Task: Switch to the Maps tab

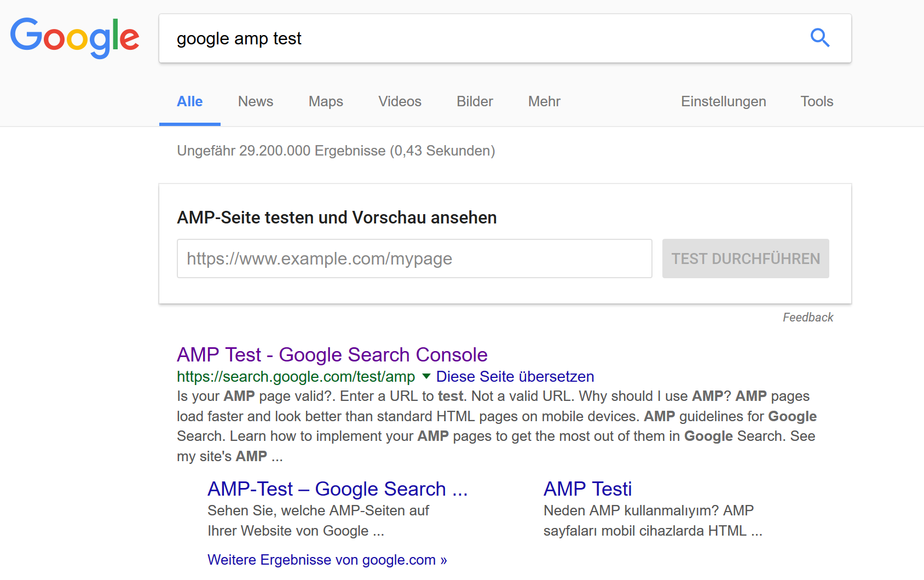Action: point(326,101)
